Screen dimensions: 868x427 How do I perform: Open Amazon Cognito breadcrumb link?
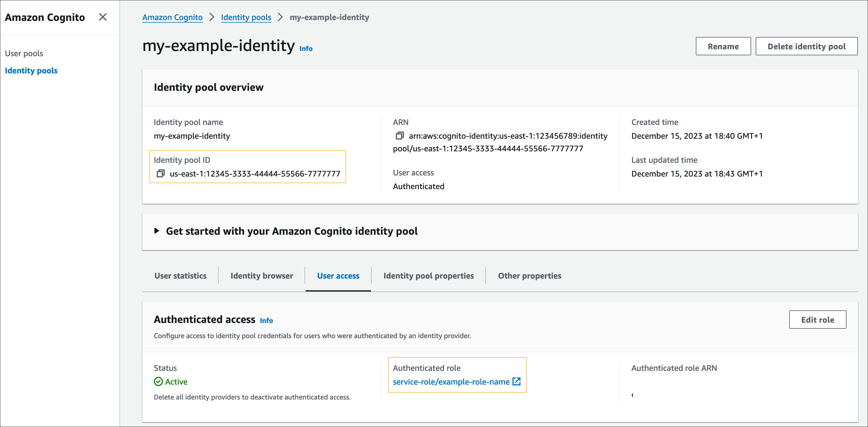point(172,17)
